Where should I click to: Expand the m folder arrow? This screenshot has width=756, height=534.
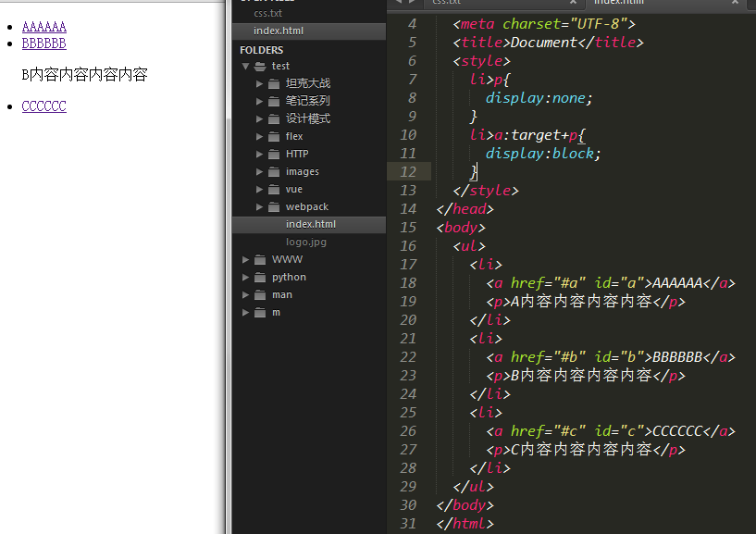pyautogui.click(x=245, y=313)
